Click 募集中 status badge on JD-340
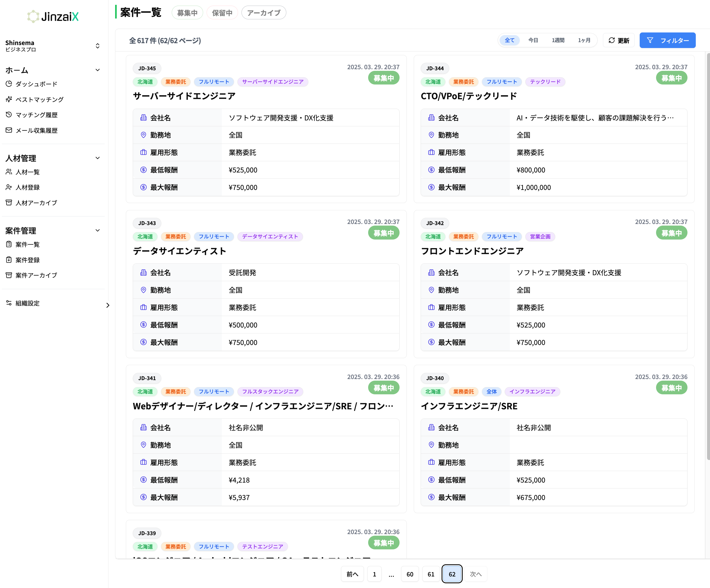 click(x=671, y=388)
